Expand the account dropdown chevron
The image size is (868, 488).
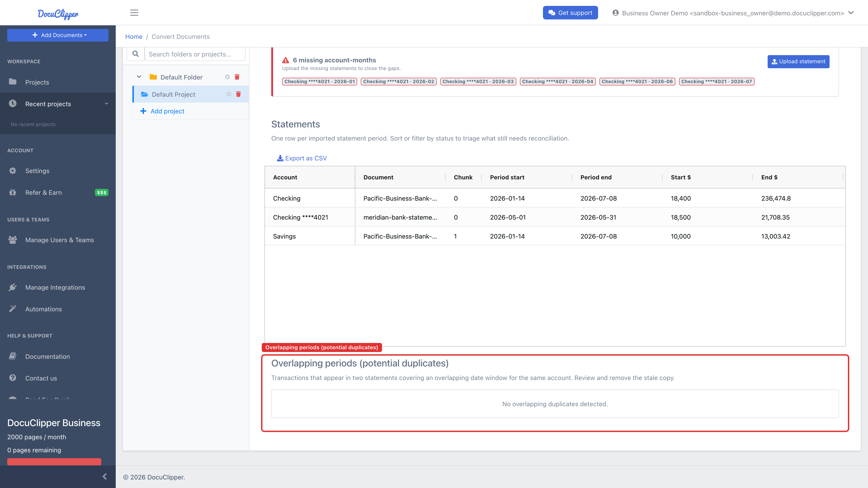point(851,13)
